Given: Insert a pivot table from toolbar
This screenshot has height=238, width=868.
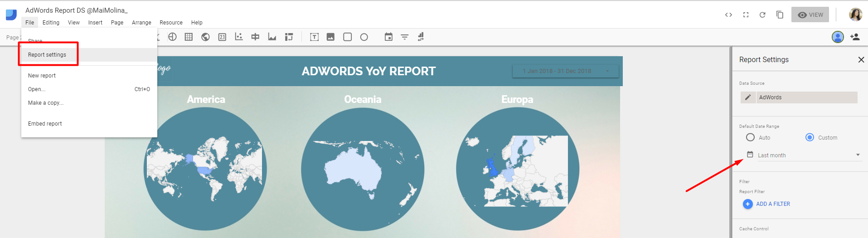Looking at the screenshot, I should click(x=289, y=37).
